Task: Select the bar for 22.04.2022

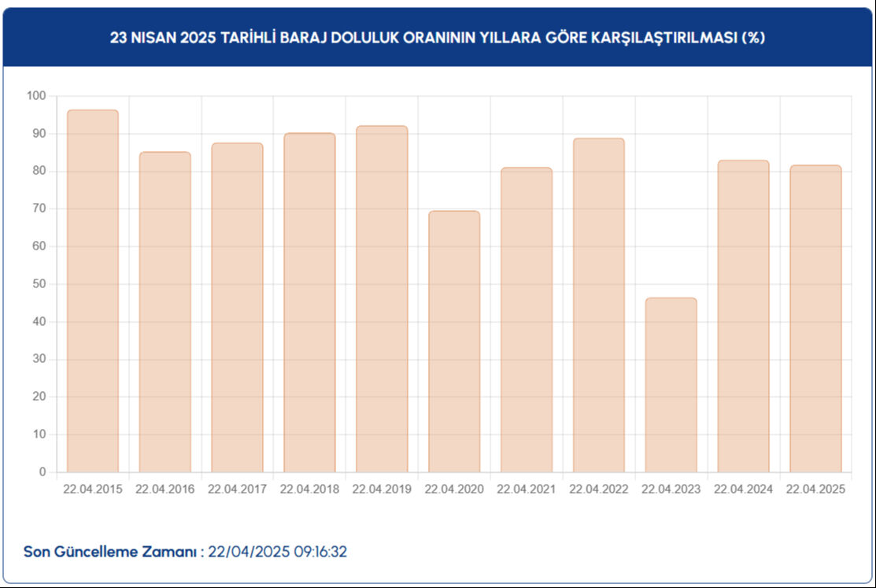Action: point(598,305)
